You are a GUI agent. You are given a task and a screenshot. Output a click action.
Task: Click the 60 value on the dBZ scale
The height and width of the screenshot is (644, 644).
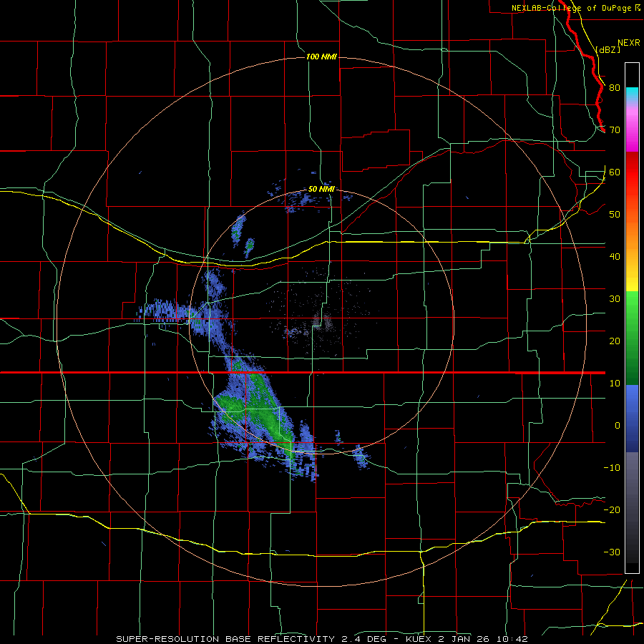point(615,172)
